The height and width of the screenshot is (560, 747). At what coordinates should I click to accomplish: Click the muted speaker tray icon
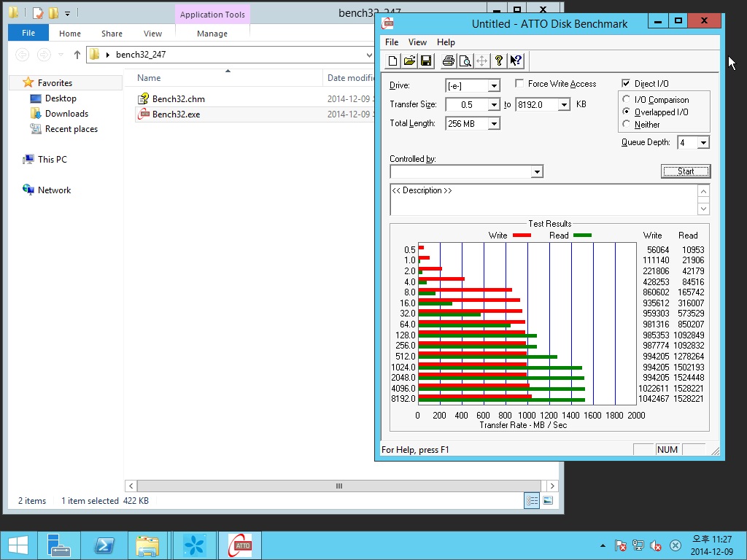tap(656, 545)
